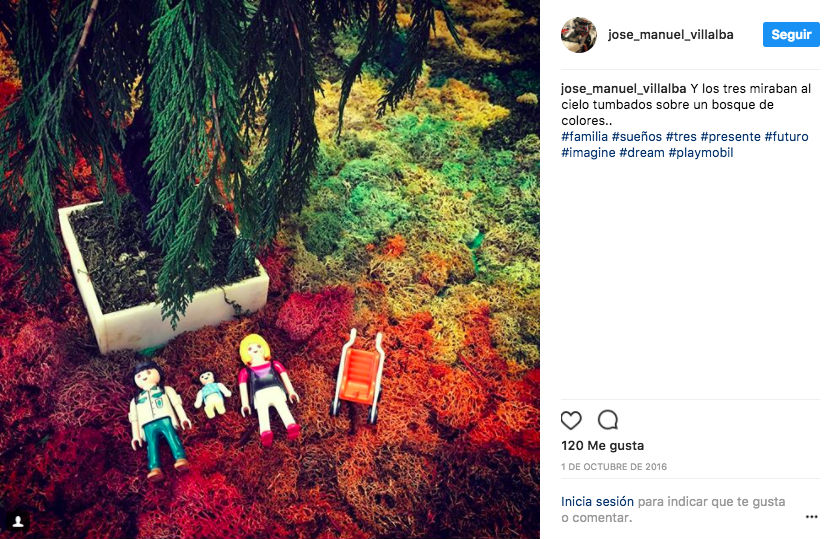Open jose_manuel_villalba profile avatar
The height and width of the screenshot is (539, 840).
click(579, 35)
